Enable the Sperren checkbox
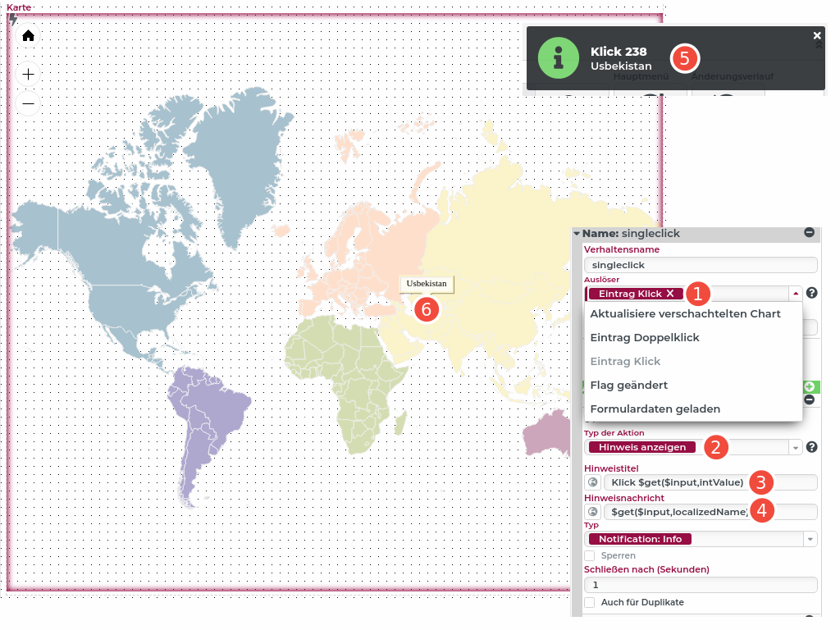This screenshot has height=630, width=840. point(589,555)
